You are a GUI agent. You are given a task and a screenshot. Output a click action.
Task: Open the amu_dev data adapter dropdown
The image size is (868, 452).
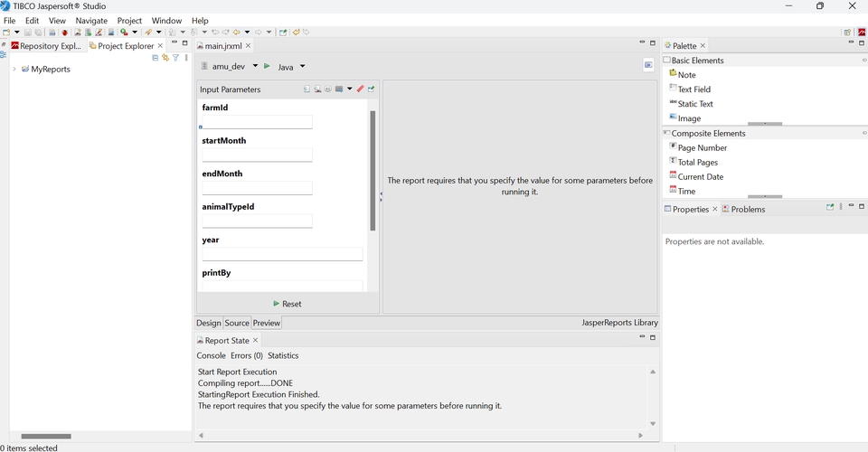point(255,66)
